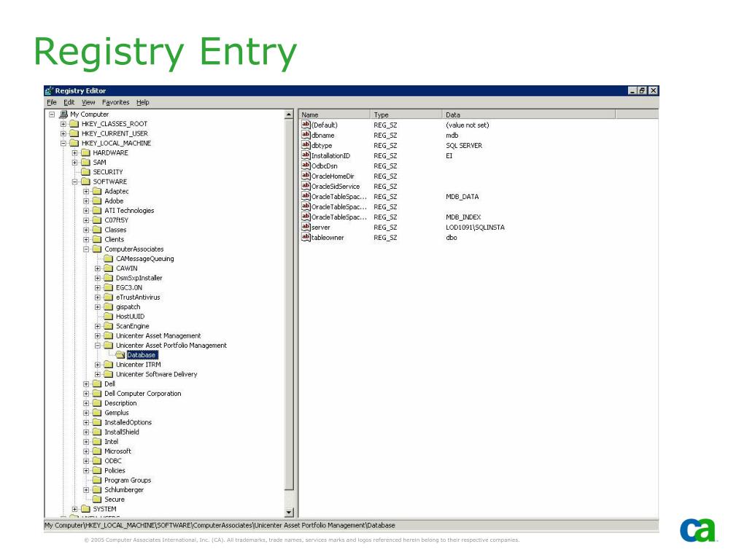
Task: Open the Edit menu
Action: pyautogui.click(x=69, y=102)
